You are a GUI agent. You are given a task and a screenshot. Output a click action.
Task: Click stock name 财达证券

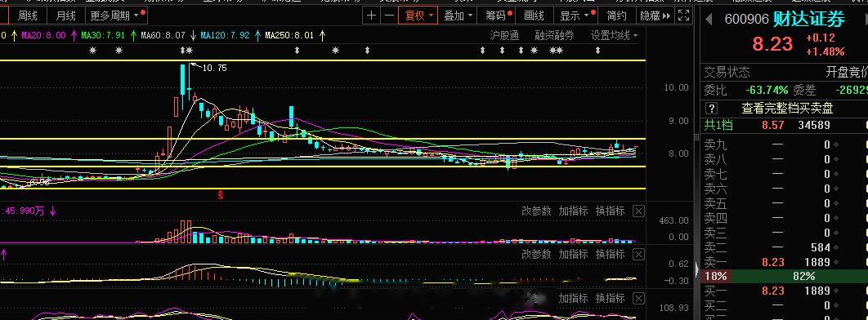click(809, 20)
